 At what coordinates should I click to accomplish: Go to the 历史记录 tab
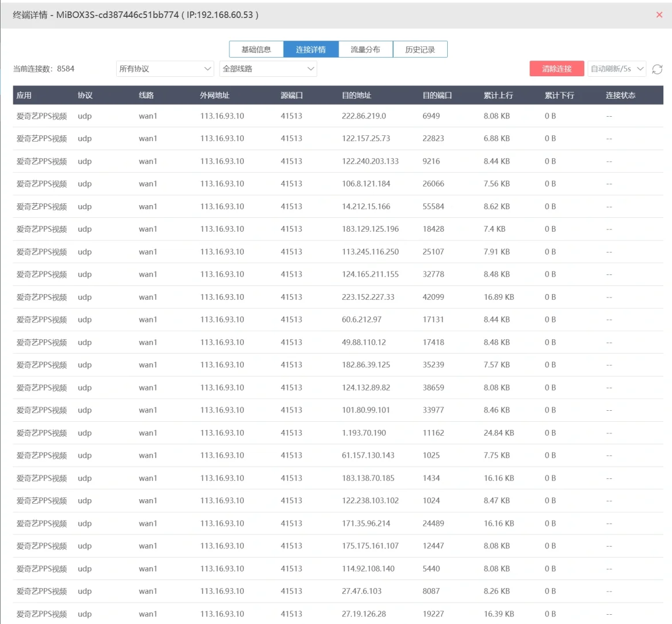coord(420,49)
